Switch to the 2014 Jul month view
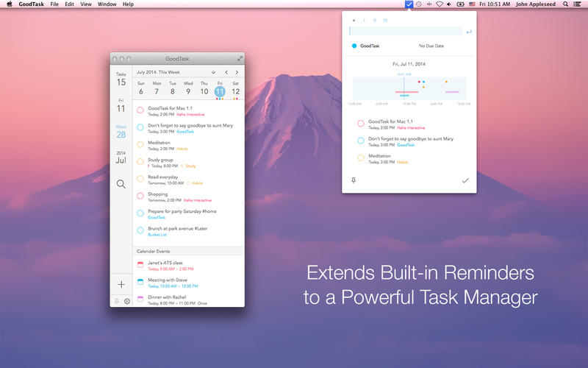The height and width of the screenshot is (368, 588). coord(121,158)
